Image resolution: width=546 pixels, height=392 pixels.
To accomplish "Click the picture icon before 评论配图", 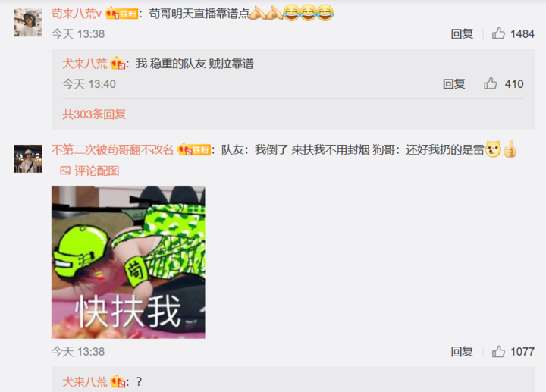I will (x=65, y=171).
